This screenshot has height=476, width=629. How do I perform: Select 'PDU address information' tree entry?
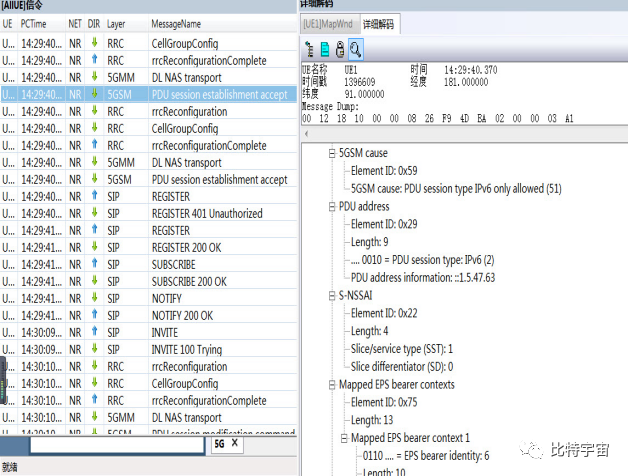(423, 277)
